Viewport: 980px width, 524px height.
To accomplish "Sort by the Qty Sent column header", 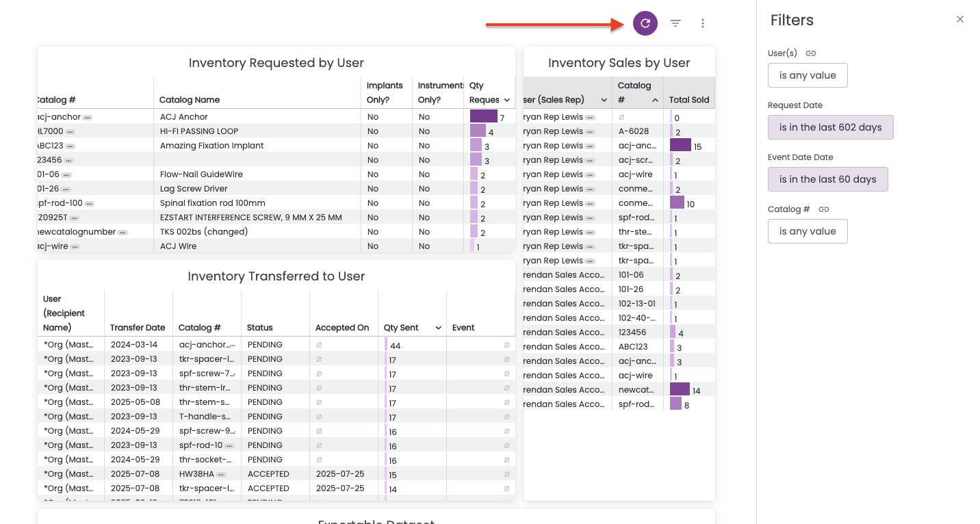I will coord(401,328).
